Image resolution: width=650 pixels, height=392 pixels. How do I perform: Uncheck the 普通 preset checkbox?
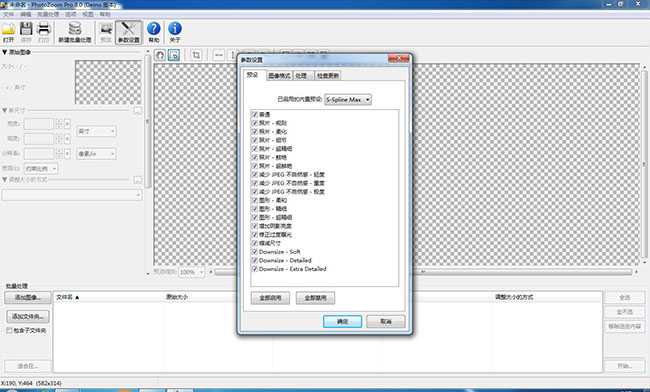click(x=255, y=114)
